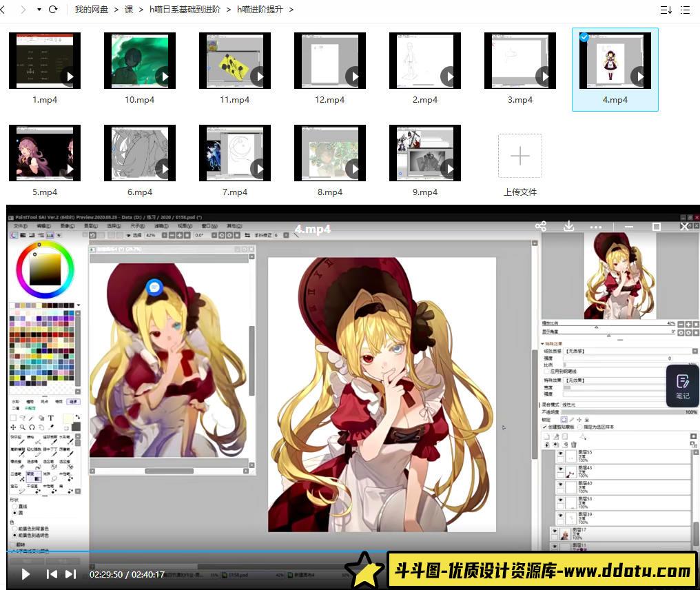
Task: Pick a shade in the color square
Action: 45,269
